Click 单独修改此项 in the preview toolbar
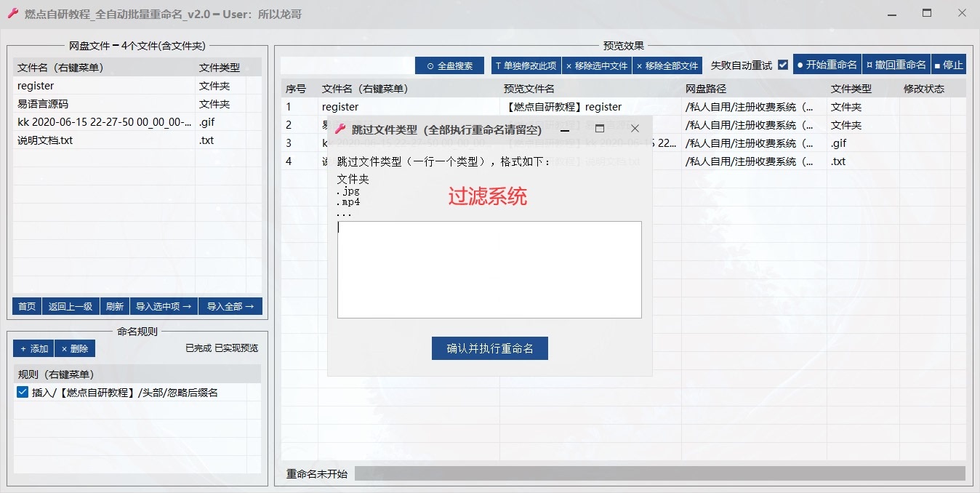 (x=526, y=65)
